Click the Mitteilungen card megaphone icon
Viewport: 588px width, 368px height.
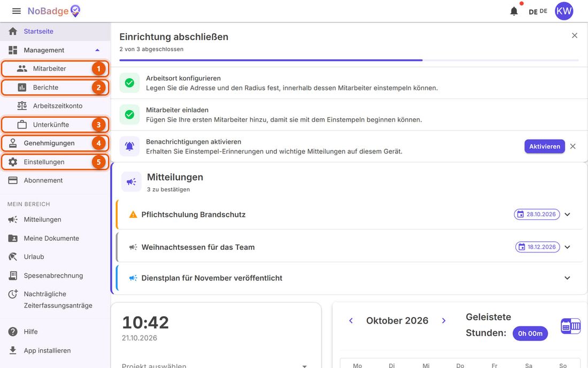(131, 181)
